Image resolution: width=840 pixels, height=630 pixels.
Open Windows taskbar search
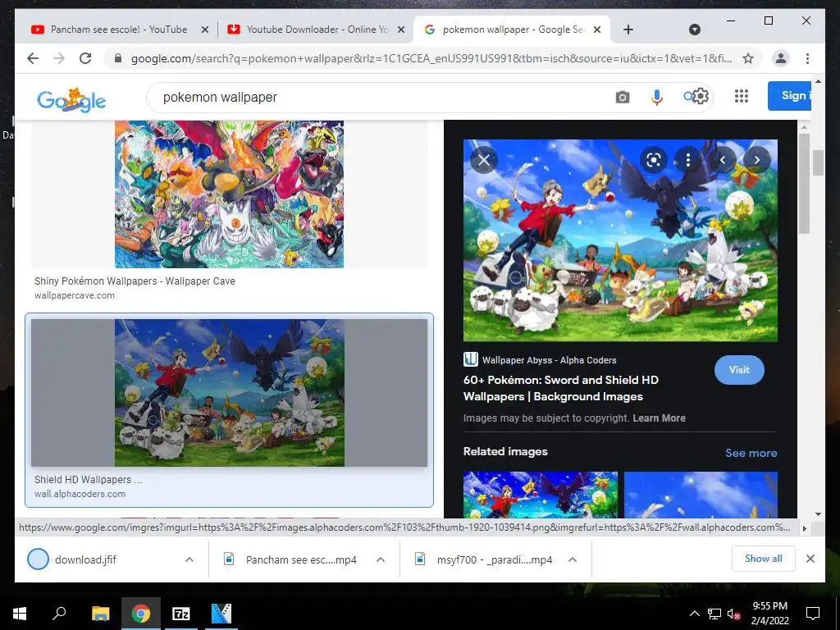coord(59,613)
